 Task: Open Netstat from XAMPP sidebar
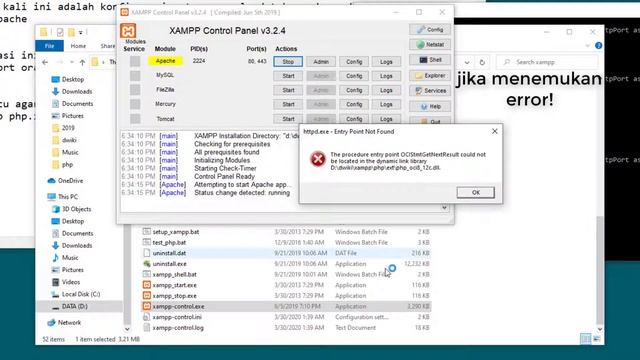pos(430,44)
